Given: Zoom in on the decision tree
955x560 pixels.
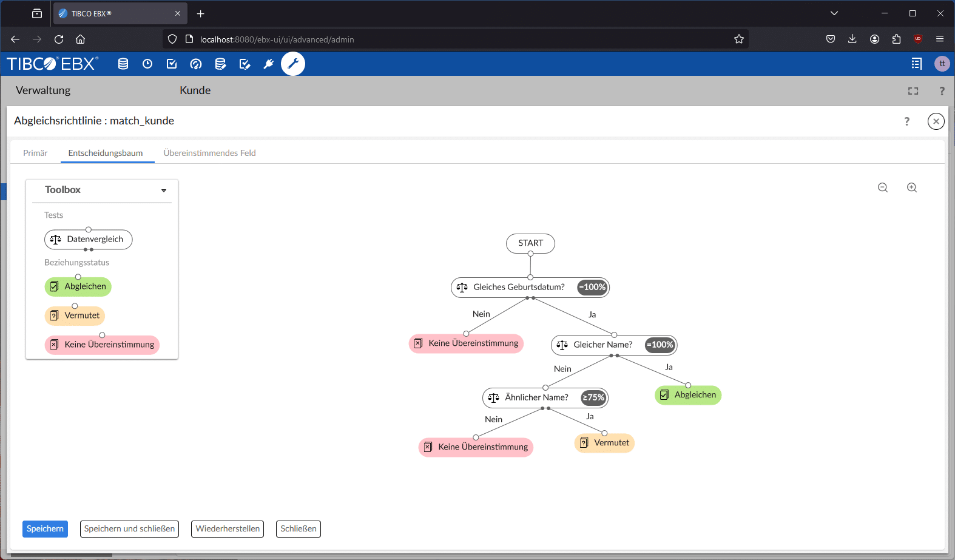Looking at the screenshot, I should [x=912, y=188].
